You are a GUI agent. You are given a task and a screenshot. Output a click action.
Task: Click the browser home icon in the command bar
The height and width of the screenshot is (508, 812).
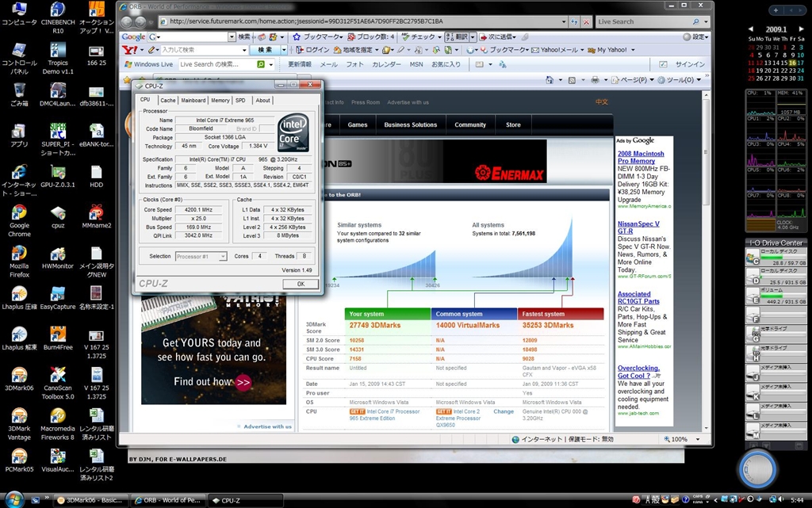(x=550, y=80)
